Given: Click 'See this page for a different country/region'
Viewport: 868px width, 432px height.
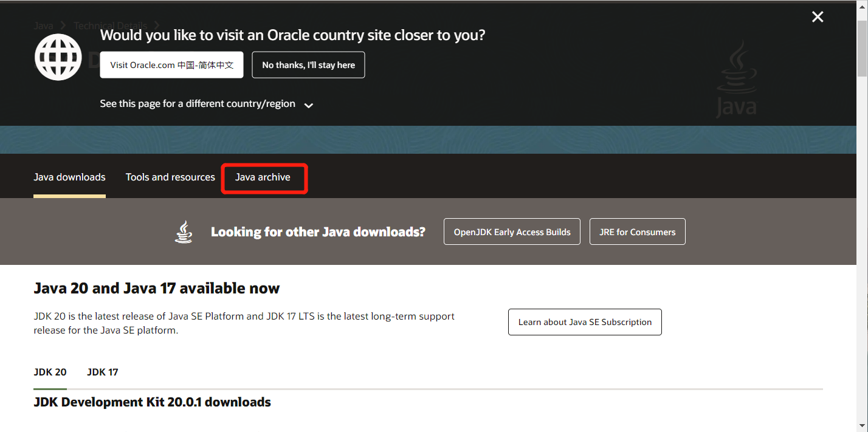Looking at the screenshot, I should (x=198, y=104).
